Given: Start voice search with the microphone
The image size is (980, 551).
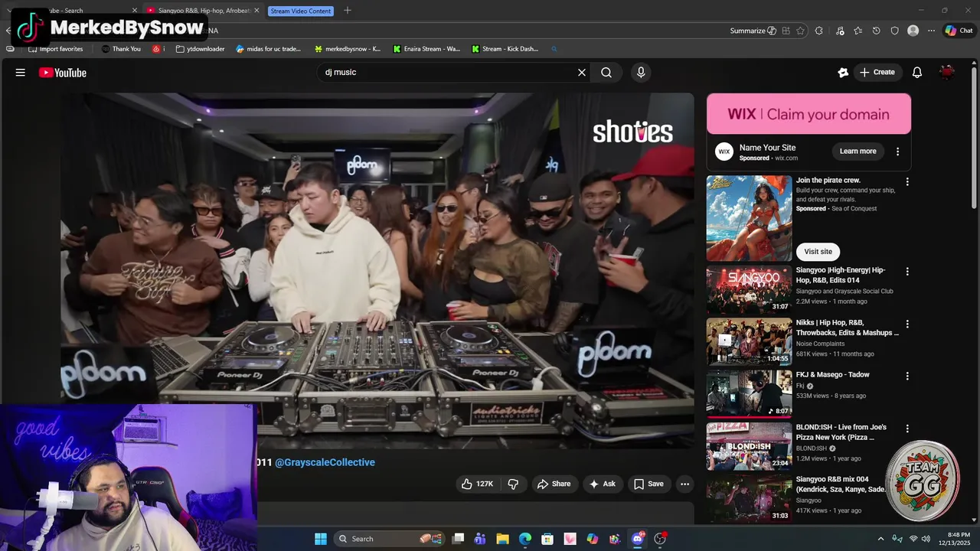Looking at the screenshot, I should click(641, 73).
